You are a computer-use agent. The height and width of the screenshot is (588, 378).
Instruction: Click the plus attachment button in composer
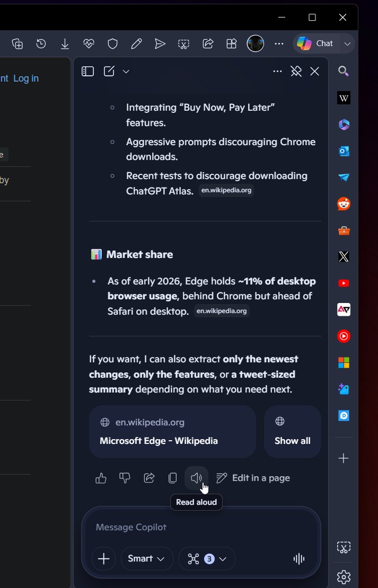tap(103, 559)
